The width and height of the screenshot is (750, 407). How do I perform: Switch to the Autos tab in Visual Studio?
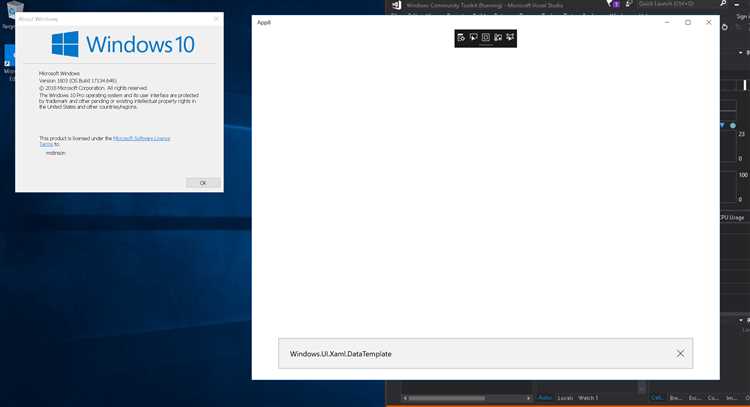point(545,398)
